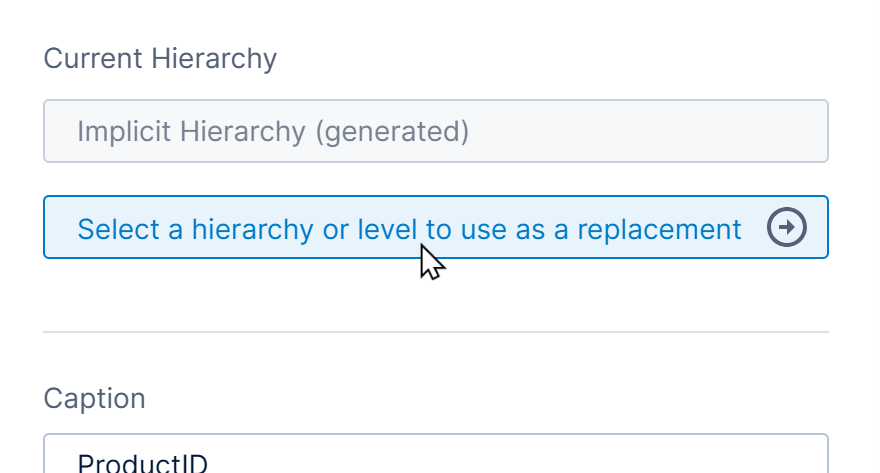The height and width of the screenshot is (473, 880).
Task: Click the divider line above Caption
Action: [x=435, y=331]
